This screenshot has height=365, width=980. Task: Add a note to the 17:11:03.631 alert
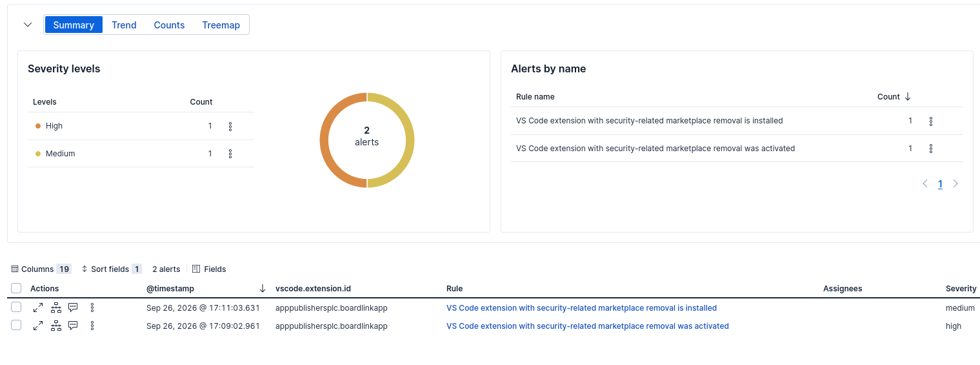[x=73, y=308]
